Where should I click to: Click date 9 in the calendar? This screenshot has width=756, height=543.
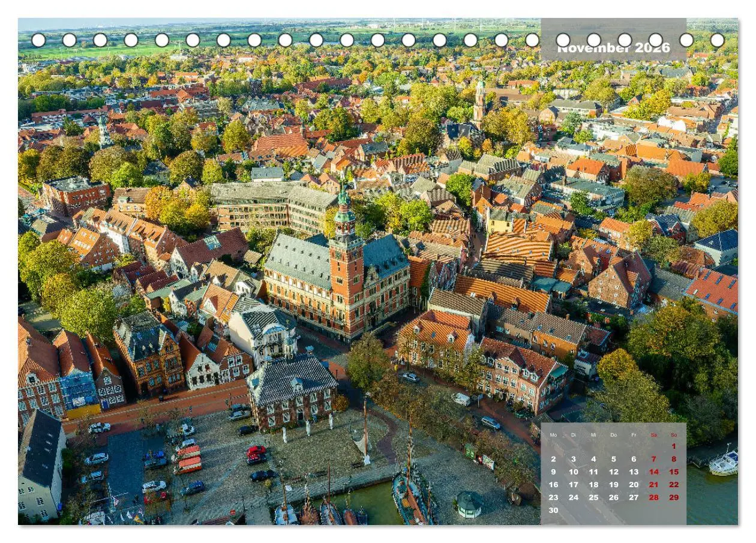click(x=553, y=472)
